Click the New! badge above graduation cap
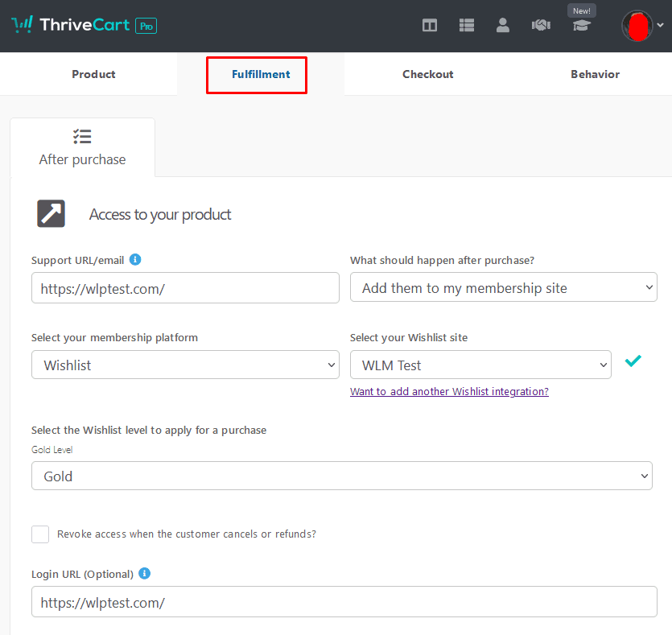This screenshot has height=635, width=672. (x=582, y=10)
